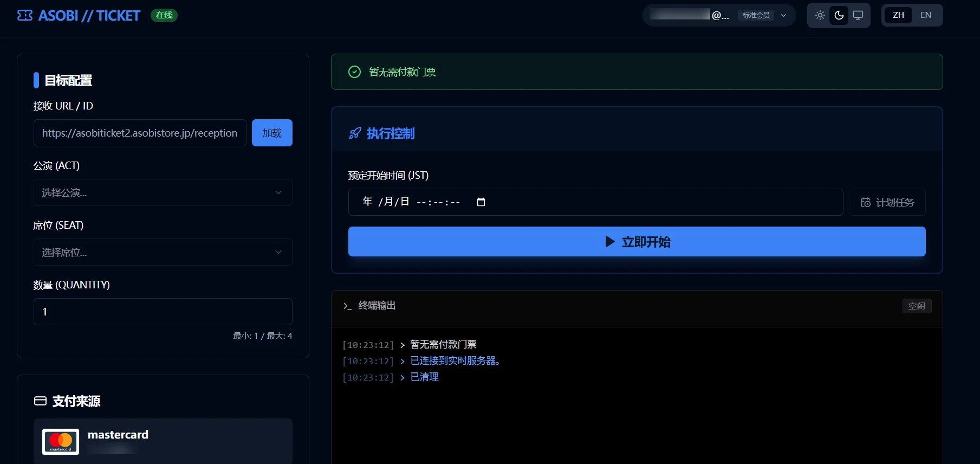980x464 pixels.
Task: Click the rocket icon beside 执行控制
Action: pyautogui.click(x=355, y=133)
